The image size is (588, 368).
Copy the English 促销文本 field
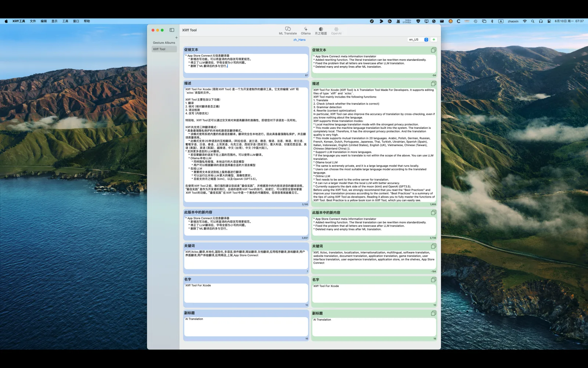click(434, 50)
